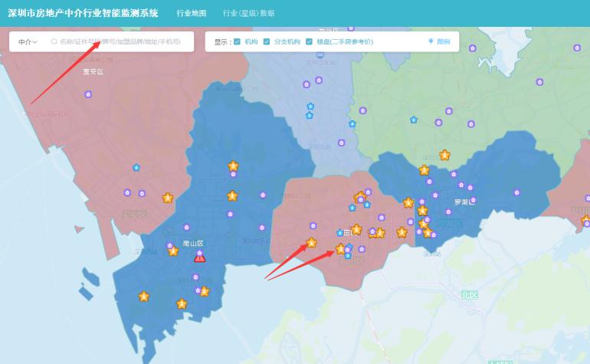Click the purple house marker at far upper right
This screenshot has width=590, height=364.
[x=540, y=82]
